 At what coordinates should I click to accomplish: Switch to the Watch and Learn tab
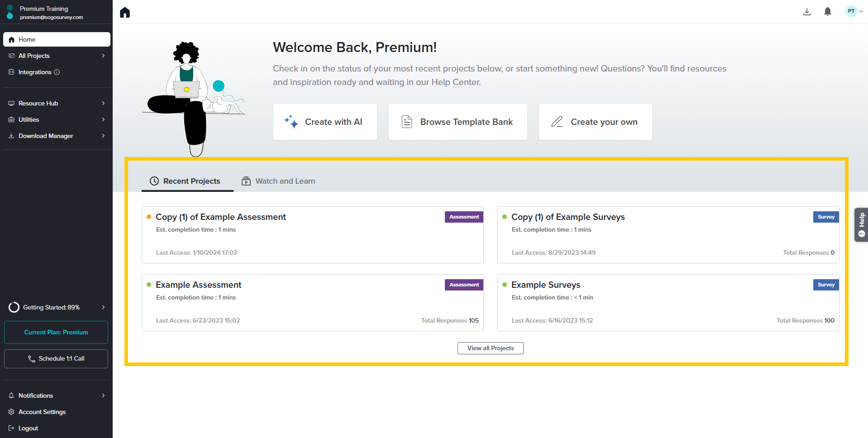click(278, 181)
